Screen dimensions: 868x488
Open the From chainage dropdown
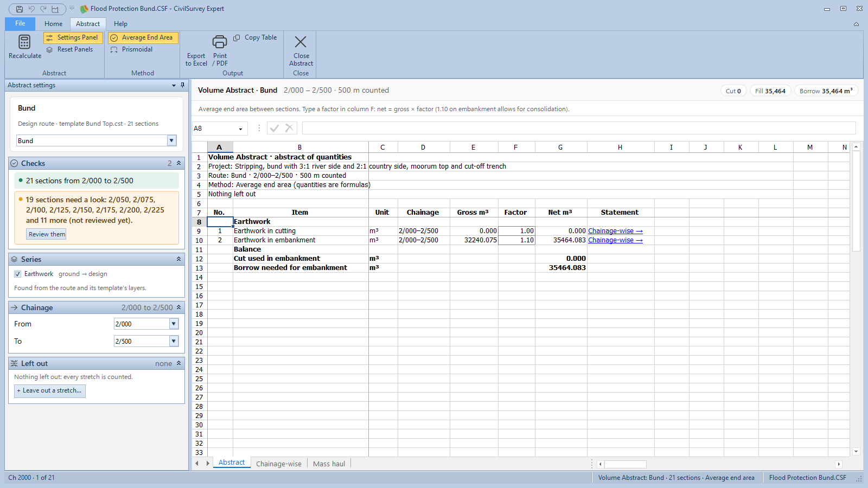click(174, 324)
